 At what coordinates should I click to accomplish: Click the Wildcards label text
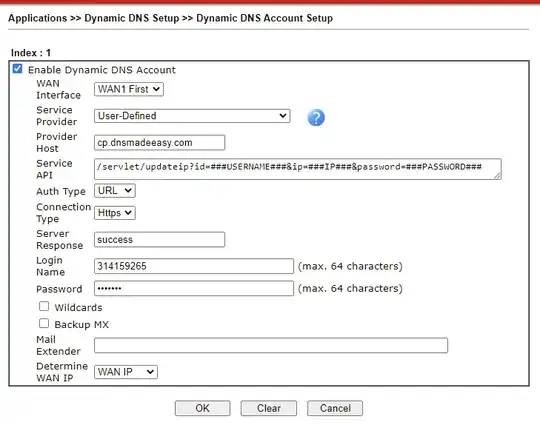[x=79, y=307]
